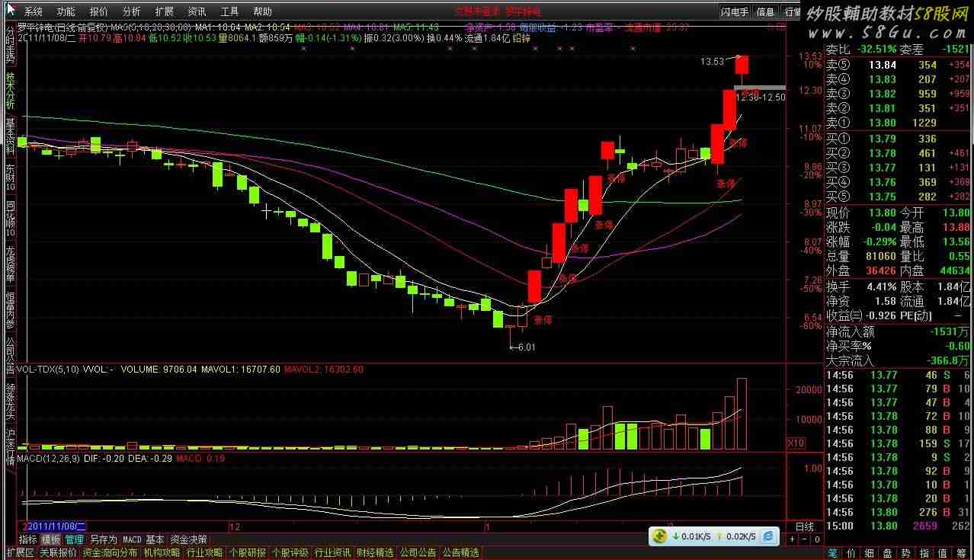
Task: Click 另存为 to save the template
Action: [103, 539]
